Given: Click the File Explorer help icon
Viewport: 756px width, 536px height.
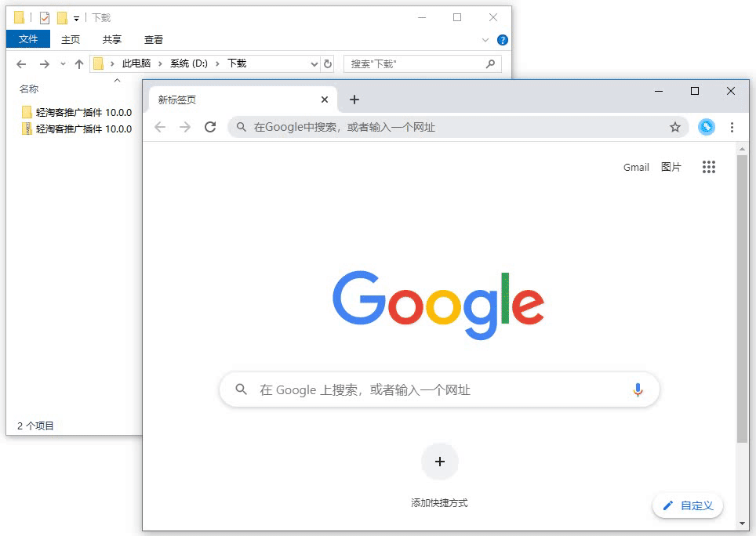Looking at the screenshot, I should click(503, 40).
